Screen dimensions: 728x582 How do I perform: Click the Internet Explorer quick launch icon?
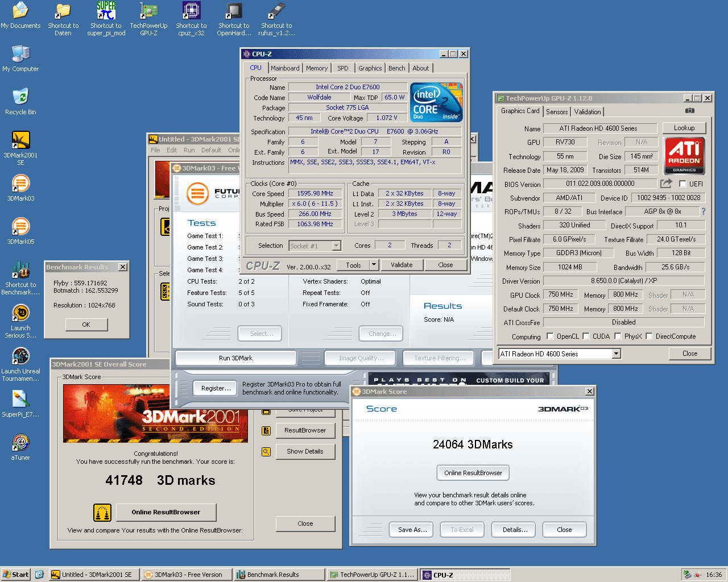tap(39, 575)
